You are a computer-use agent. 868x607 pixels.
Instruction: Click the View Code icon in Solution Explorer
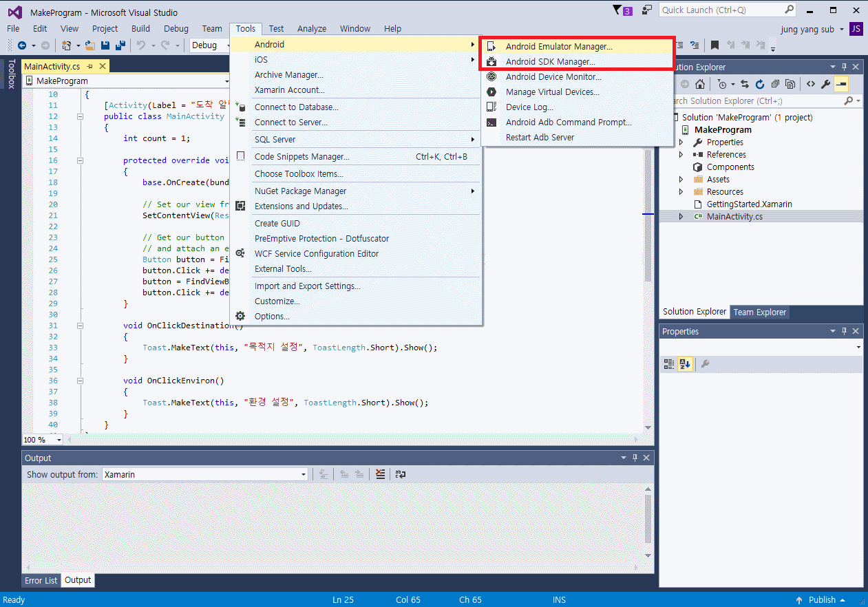[x=811, y=84]
